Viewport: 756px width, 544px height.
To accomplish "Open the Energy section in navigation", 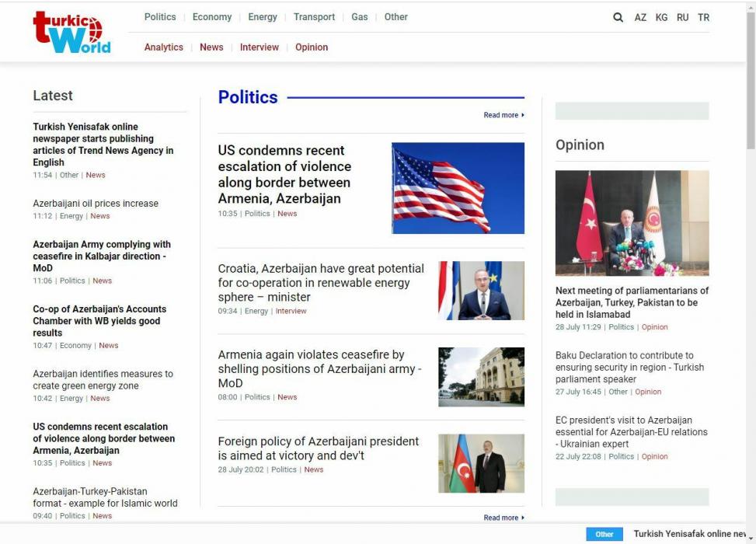I will coord(263,17).
